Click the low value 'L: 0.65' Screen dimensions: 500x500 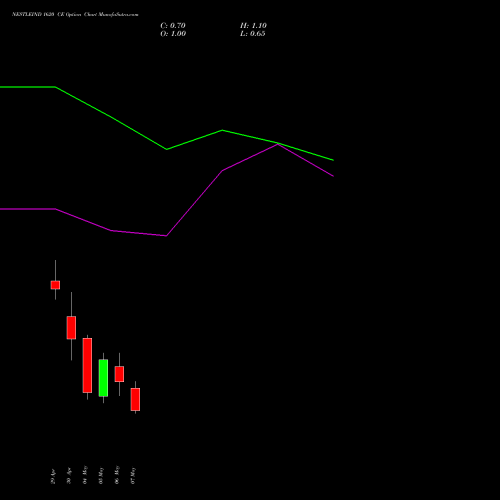click(253, 34)
